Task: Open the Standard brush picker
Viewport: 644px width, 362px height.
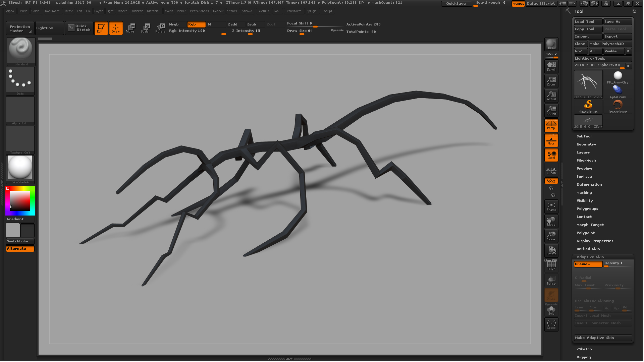Action: [x=21, y=51]
